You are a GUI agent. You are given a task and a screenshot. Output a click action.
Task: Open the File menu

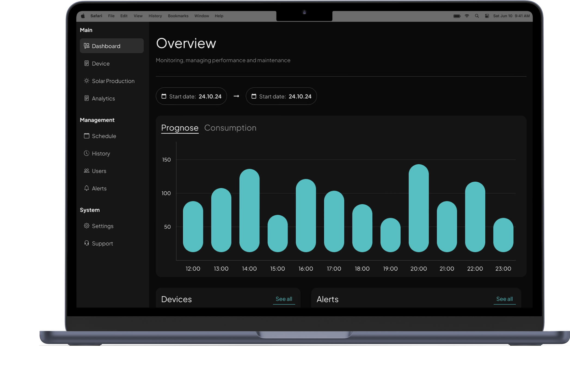(111, 16)
